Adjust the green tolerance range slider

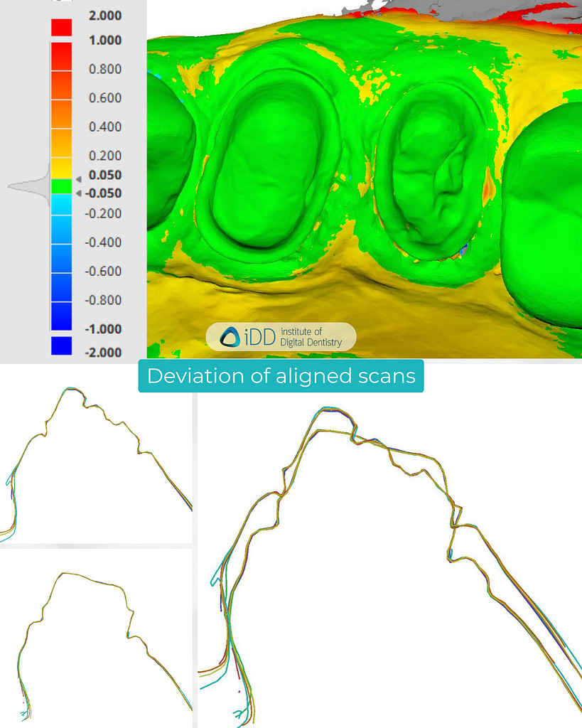pos(78,186)
